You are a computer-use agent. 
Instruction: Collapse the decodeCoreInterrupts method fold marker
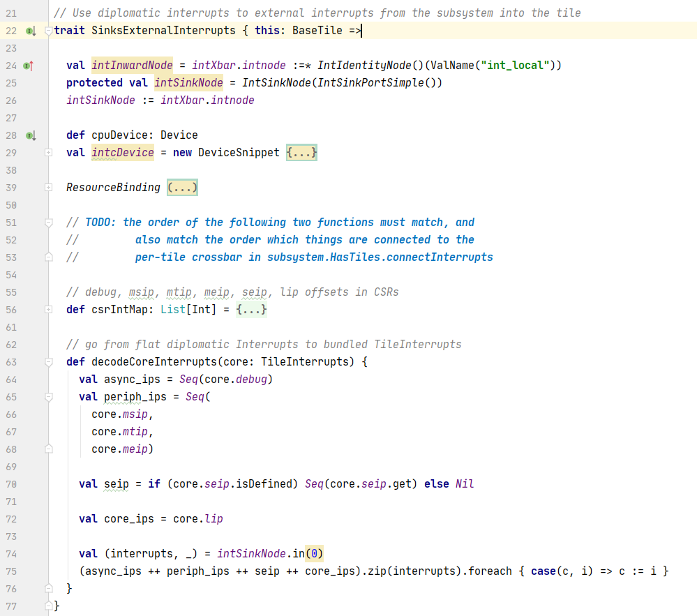[x=49, y=362]
